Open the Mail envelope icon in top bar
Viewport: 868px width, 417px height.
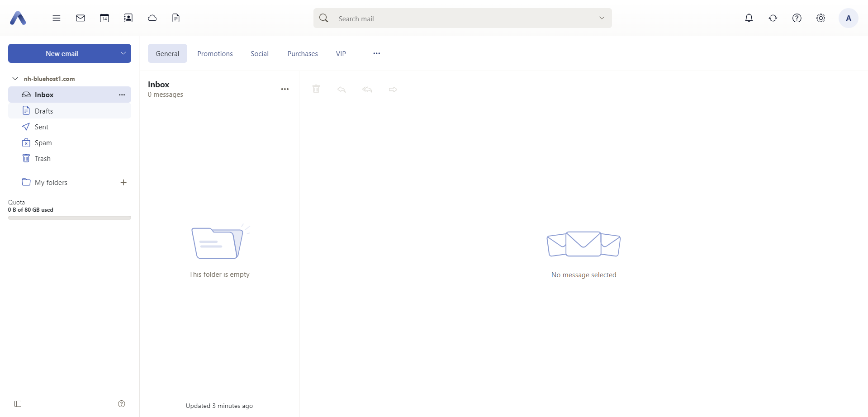[81, 18]
